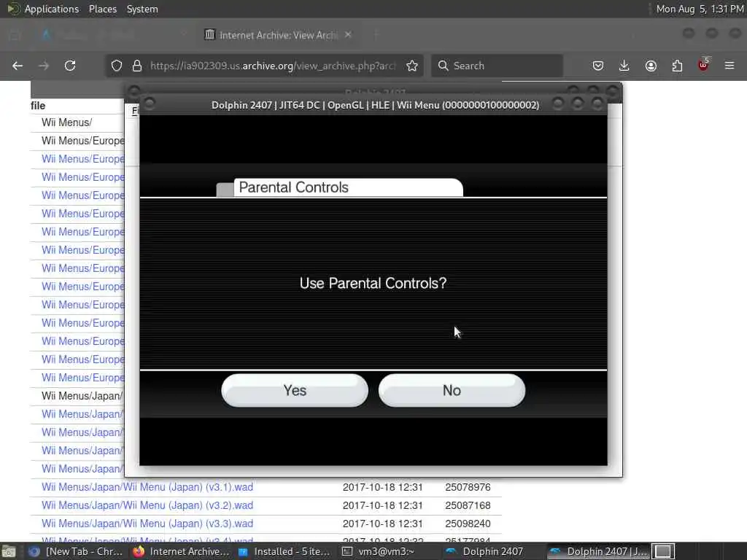Click the Use Parental Controls? prompt text
Viewport: 747px width, 560px height.
click(373, 284)
